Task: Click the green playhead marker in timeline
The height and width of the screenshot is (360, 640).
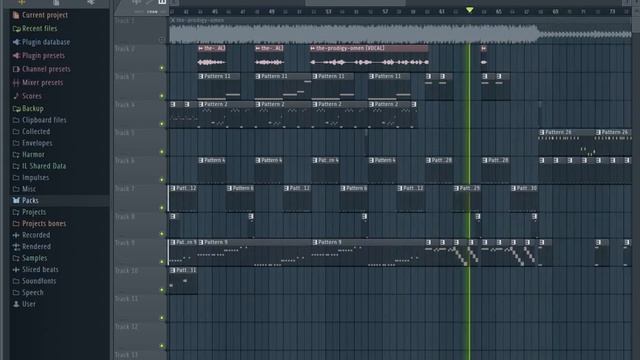Action: [470, 10]
